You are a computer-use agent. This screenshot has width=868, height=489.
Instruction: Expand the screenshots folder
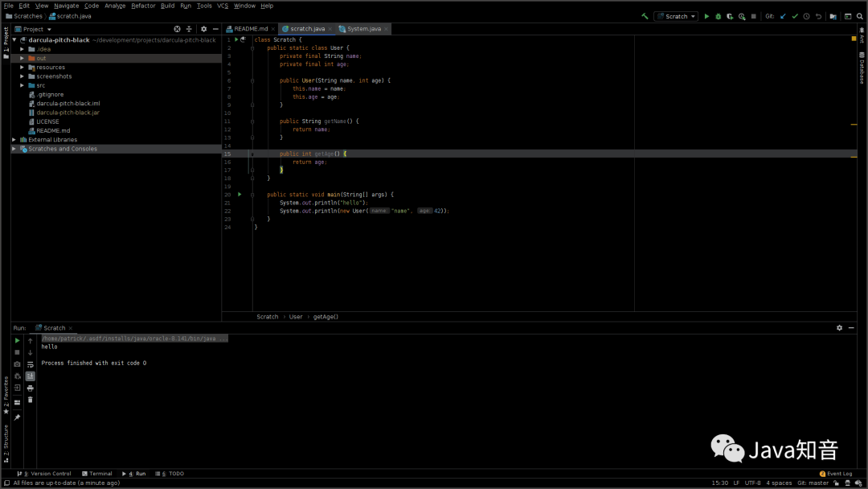(x=23, y=76)
